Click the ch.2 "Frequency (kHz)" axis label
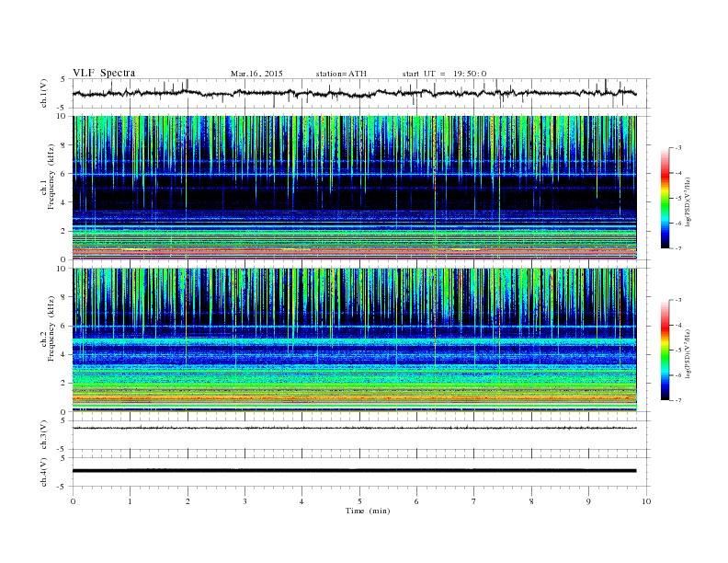The width and height of the screenshot is (728, 563). (51, 328)
